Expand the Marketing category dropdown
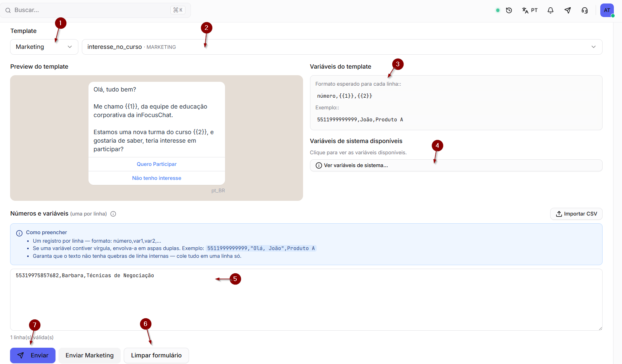The height and width of the screenshot is (364, 622). coord(44,47)
